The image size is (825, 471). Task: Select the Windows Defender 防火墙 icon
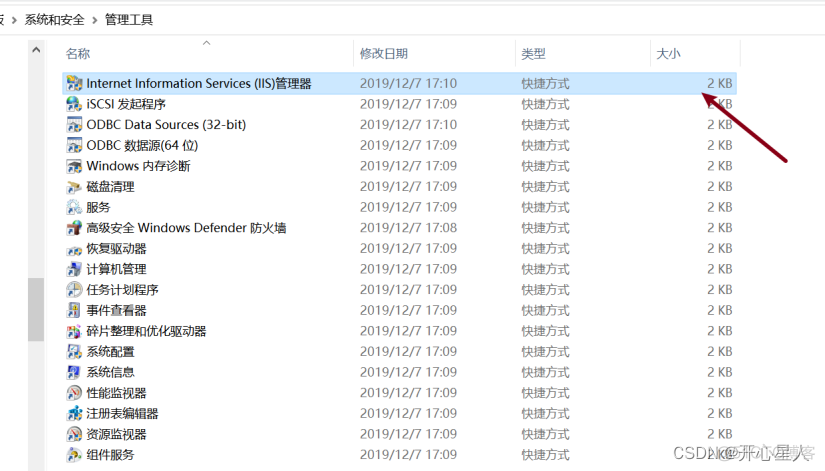[x=74, y=228]
